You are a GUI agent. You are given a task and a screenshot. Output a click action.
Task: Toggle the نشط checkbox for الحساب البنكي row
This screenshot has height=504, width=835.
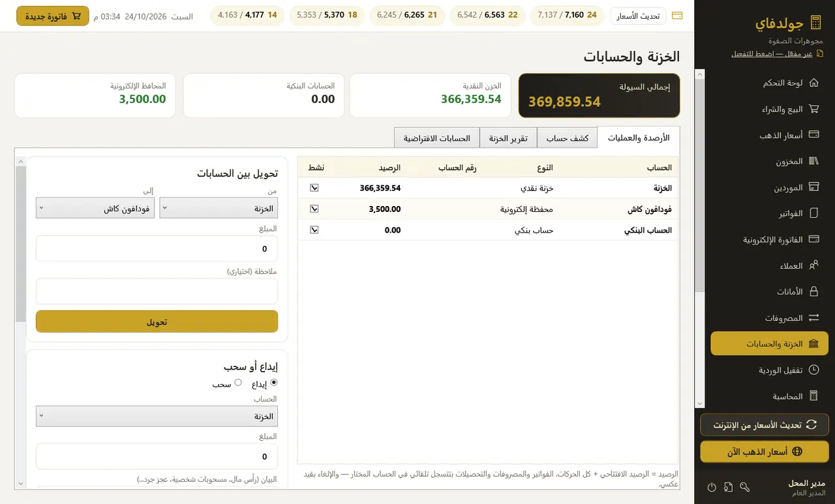(314, 230)
